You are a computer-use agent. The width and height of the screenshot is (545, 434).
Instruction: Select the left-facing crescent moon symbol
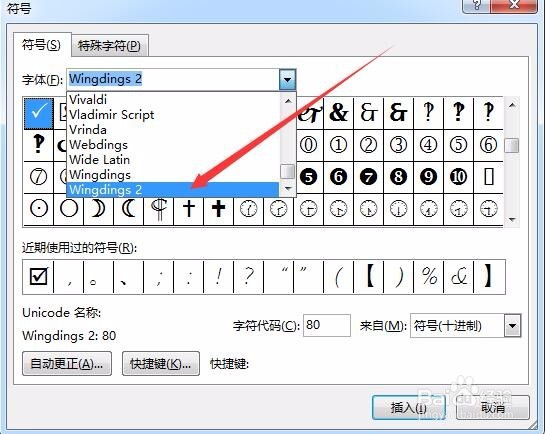(x=129, y=209)
